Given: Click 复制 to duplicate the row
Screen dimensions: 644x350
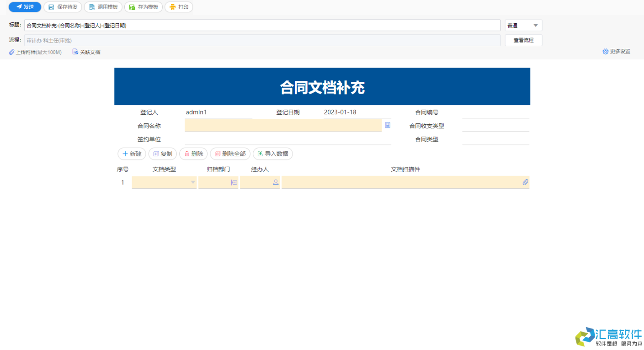Looking at the screenshot, I should [163, 154].
